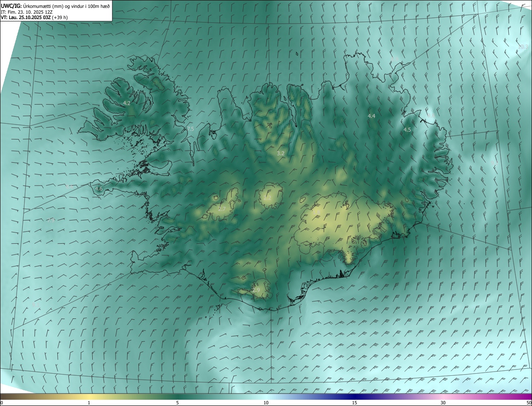Click the 50 tick label on the color scale

click(x=529, y=403)
